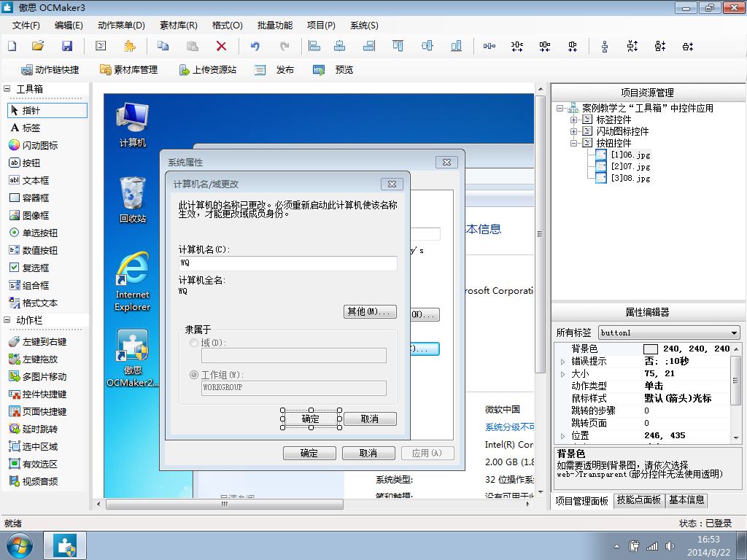Click the New file toolbar icon
Image resolution: width=747 pixels, height=560 pixels.
[x=12, y=46]
